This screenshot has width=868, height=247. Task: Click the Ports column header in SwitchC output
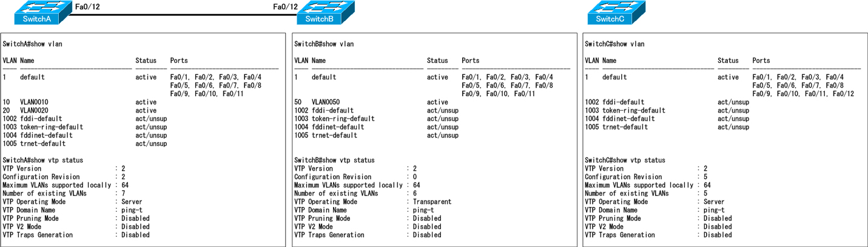point(761,61)
